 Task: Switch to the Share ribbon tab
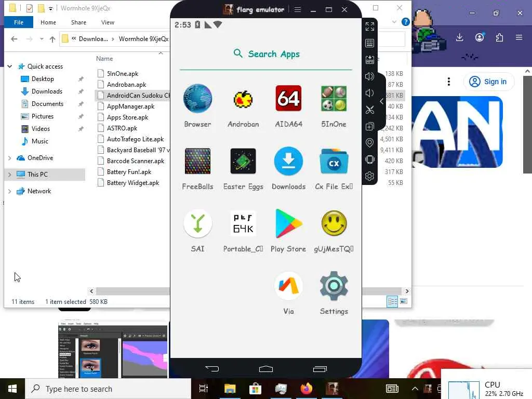(78, 22)
